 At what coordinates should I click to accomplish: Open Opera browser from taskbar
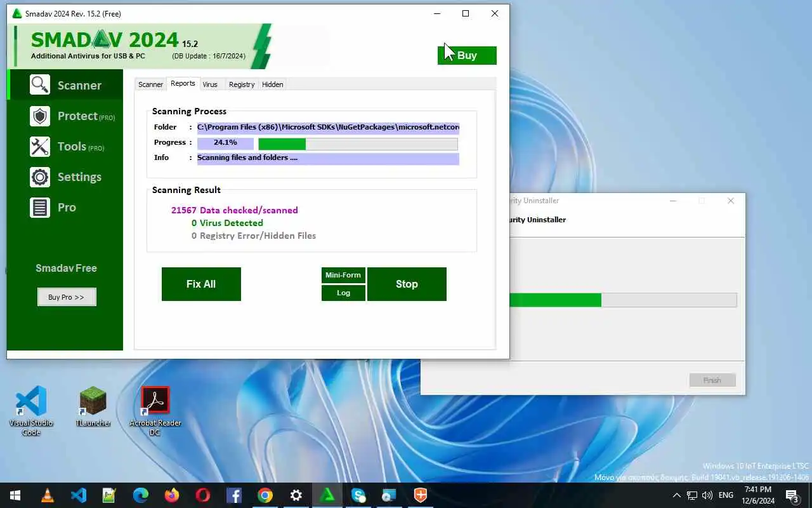pos(203,495)
